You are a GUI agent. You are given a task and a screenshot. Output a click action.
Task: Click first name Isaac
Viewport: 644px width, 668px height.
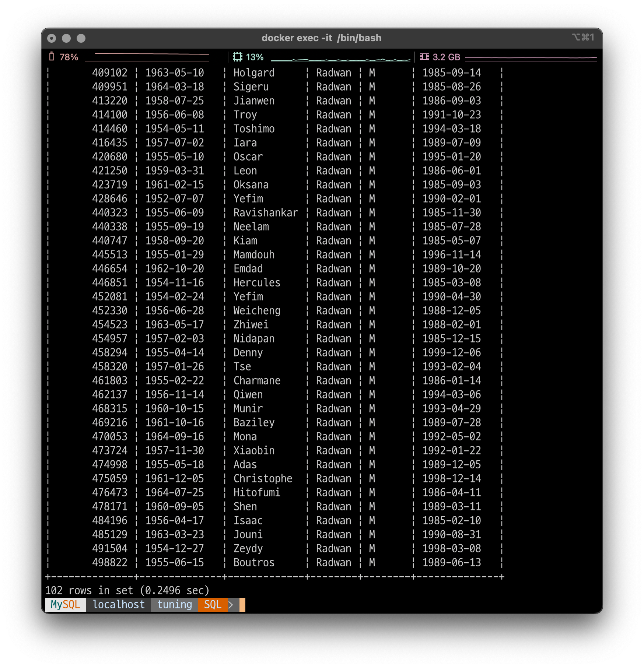(x=248, y=521)
